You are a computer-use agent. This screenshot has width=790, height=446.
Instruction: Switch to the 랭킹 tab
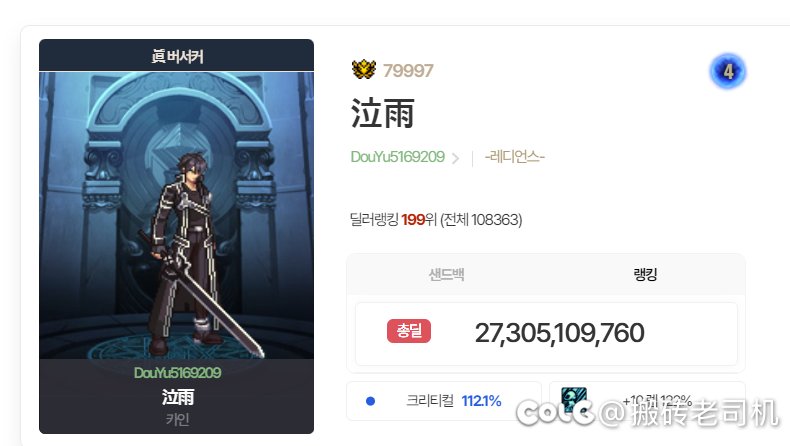(645, 275)
